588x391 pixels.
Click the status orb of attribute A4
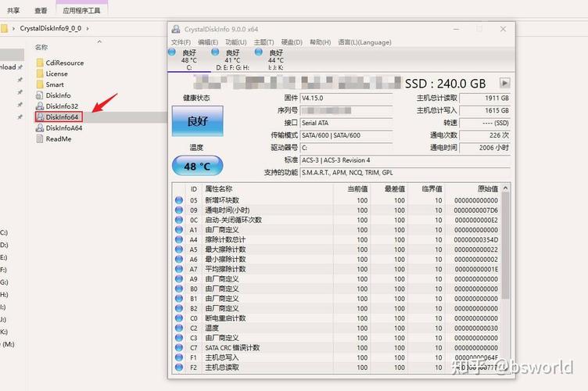[179, 239]
